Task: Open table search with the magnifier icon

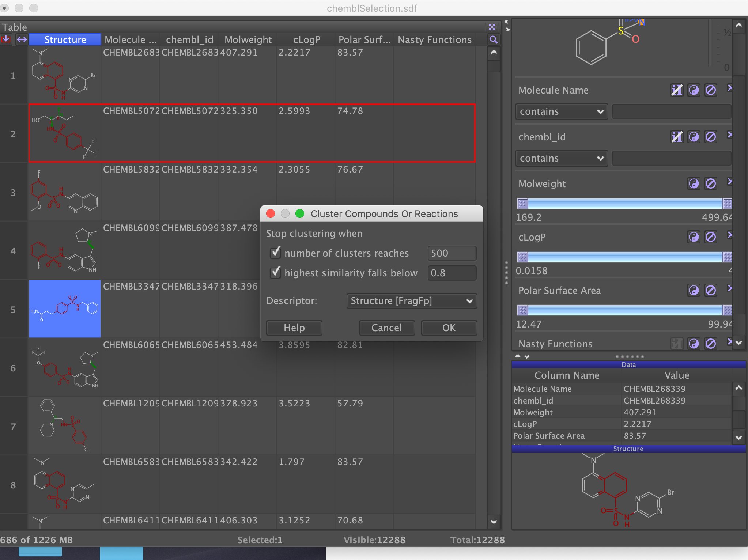Action: (494, 39)
